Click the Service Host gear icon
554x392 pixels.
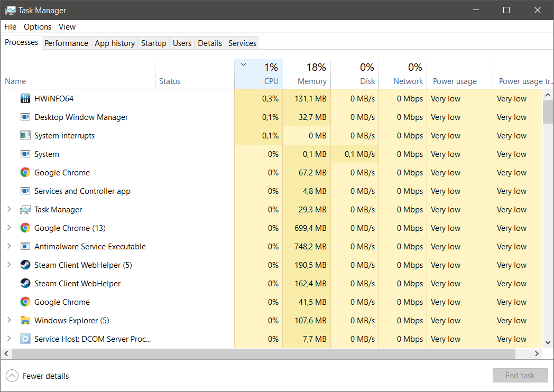click(x=25, y=339)
